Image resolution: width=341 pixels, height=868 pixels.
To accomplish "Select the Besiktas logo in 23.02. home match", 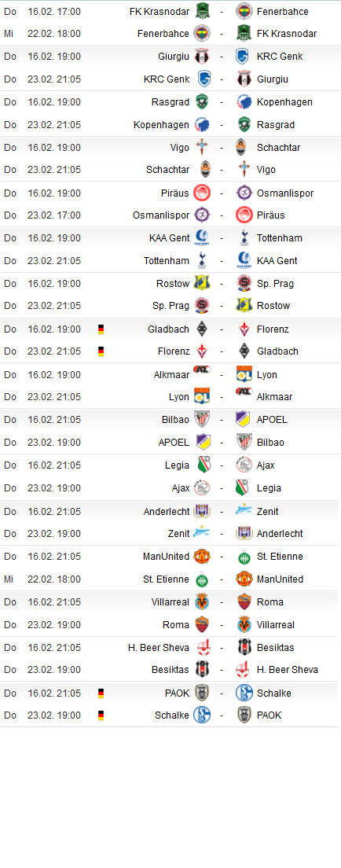I will point(201,670).
